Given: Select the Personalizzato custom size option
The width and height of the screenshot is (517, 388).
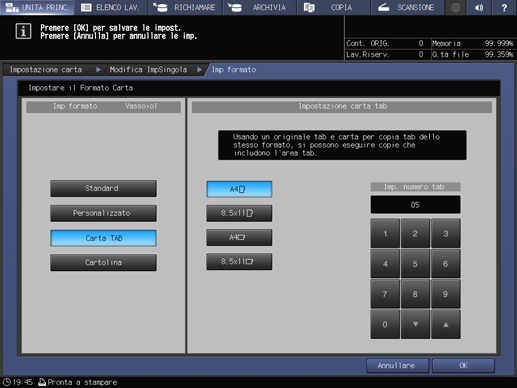Looking at the screenshot, I should (x=103, y=213).
